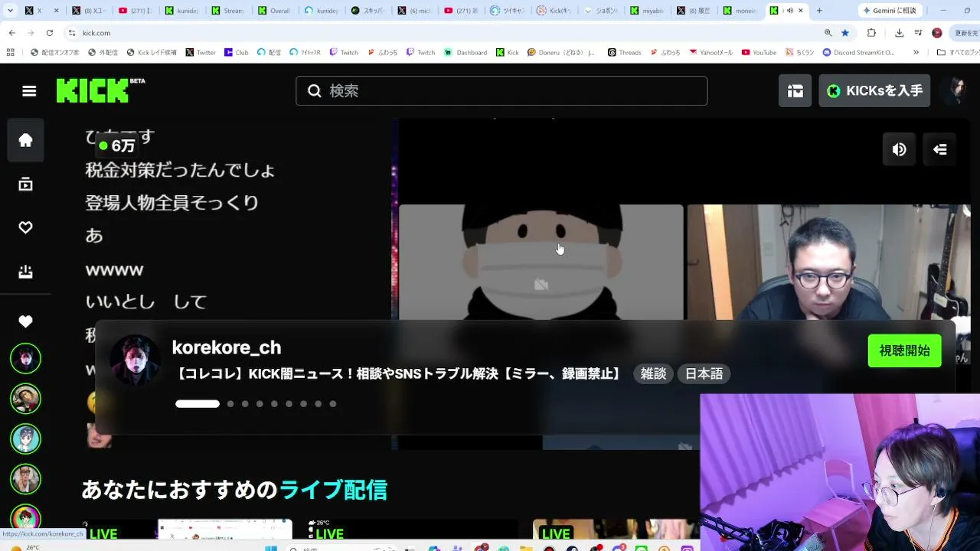
Task: Open the Club bookmark
Action: (x=236, y=53)
